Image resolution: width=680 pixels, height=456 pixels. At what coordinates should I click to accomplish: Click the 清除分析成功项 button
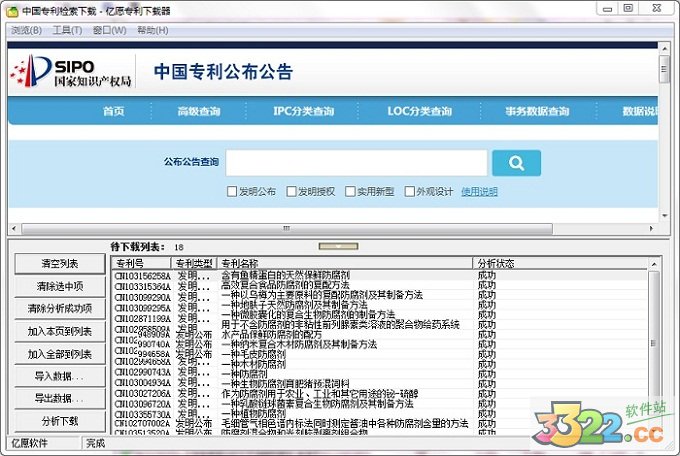[60, 308]
